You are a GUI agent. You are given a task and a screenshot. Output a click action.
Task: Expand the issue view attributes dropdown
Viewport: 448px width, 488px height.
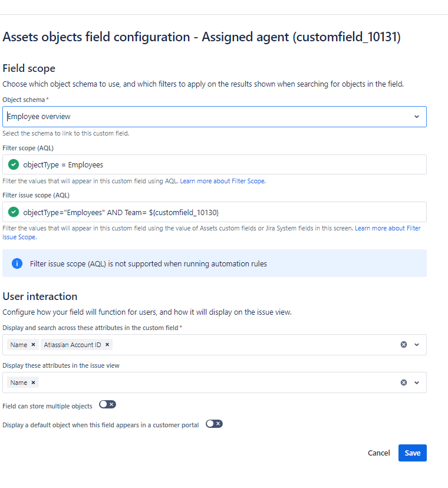[x=417, y=382]
